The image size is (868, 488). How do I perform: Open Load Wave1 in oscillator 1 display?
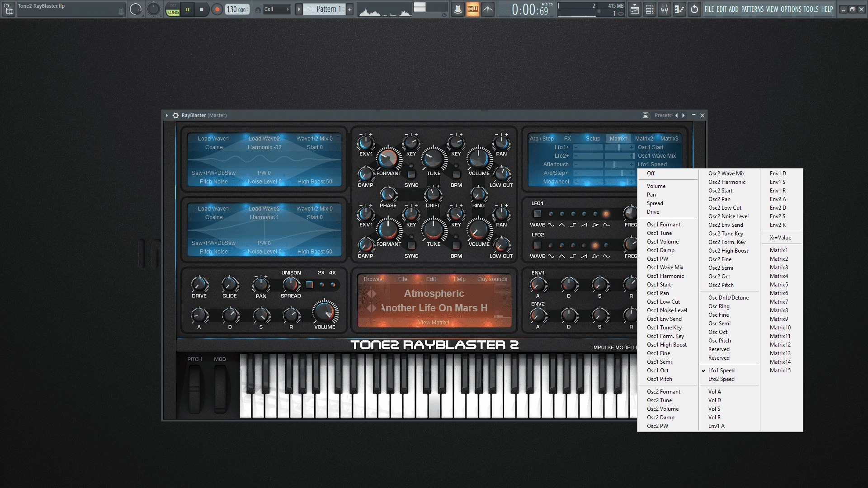(x=213, y=139)
